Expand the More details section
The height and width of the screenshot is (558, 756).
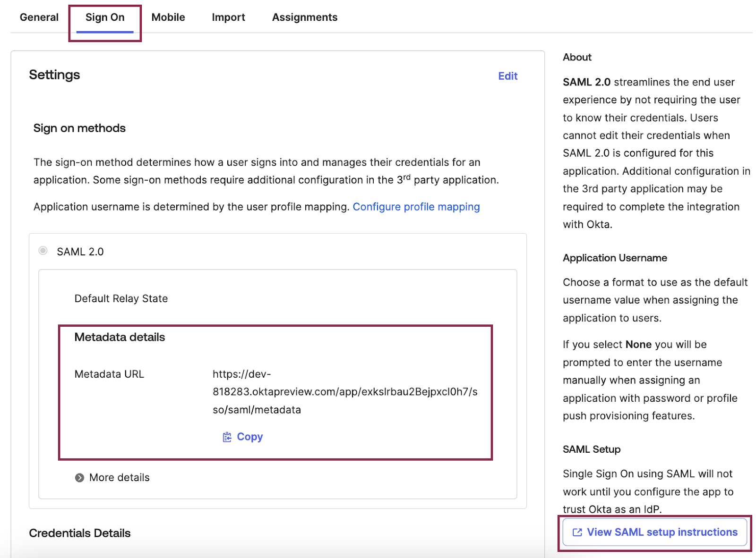click(119, 477)
